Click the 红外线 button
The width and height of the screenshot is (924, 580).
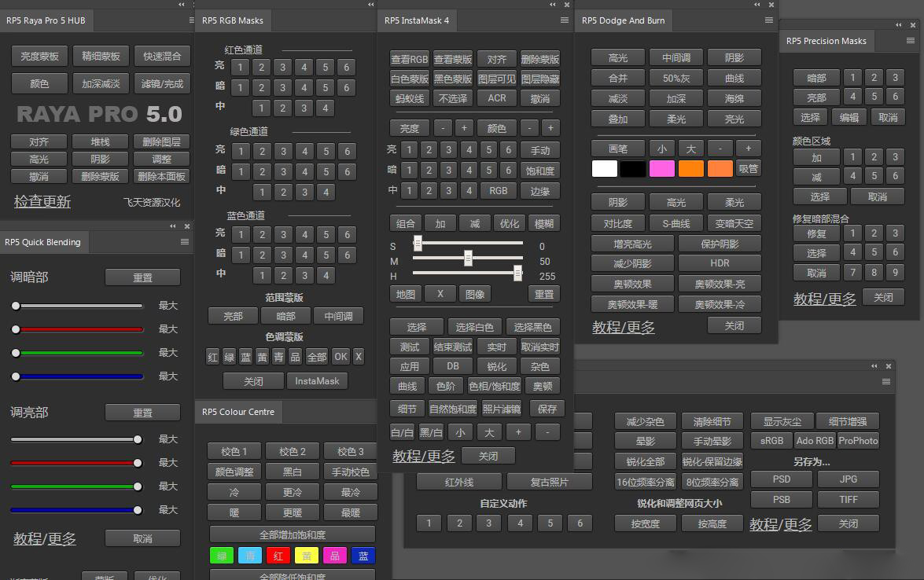pyautogui.click(x=459, y=483)
